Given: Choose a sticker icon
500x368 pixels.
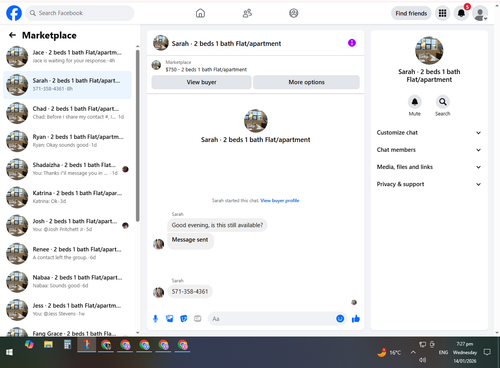Looking at the screenshot, I should click(x=184, y=319).
